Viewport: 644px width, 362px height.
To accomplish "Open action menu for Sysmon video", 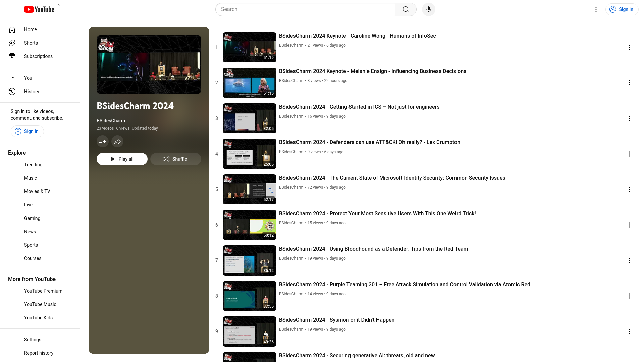I will pos(629,331).
